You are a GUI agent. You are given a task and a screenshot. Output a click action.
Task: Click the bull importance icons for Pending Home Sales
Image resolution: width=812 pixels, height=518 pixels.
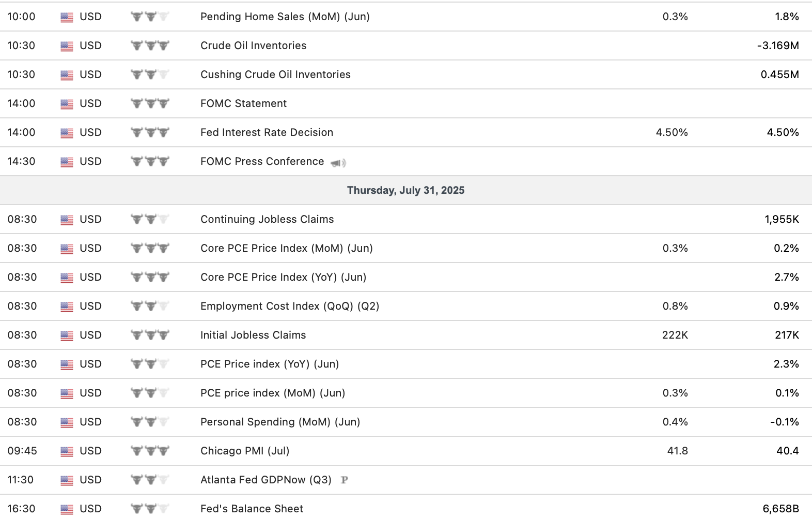click(150, 17)
